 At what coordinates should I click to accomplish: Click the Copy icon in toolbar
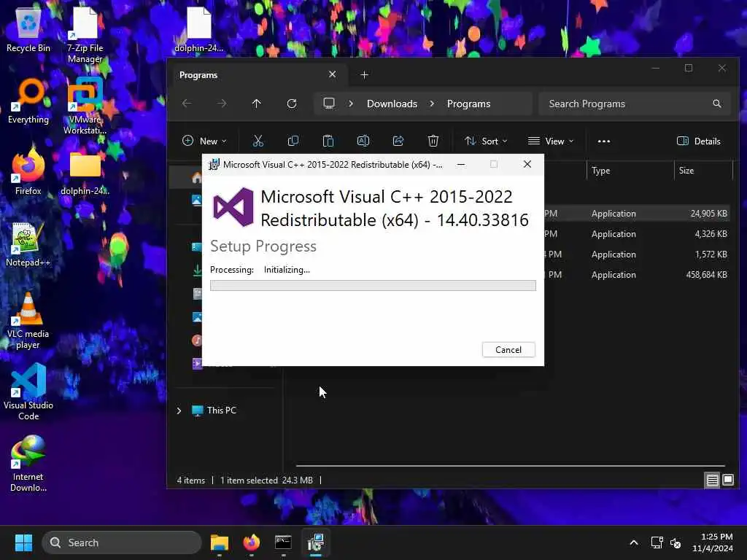coord(293,141)
